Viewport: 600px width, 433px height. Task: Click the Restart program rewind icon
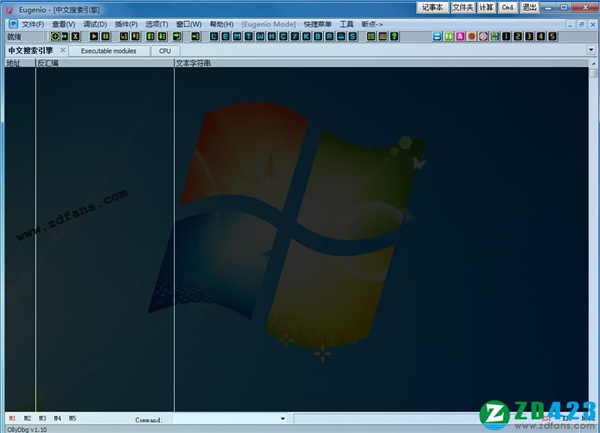tap(65, 36)
